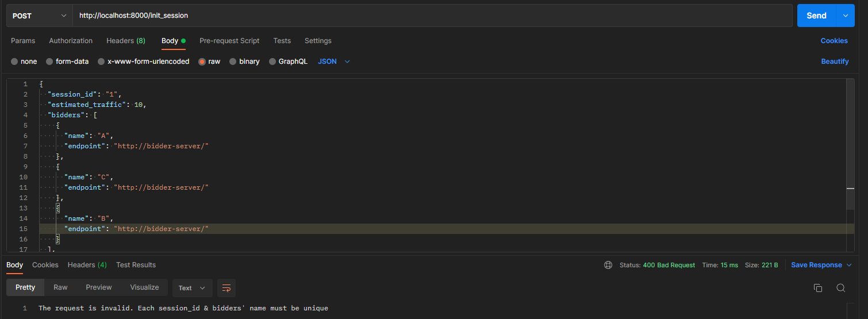The image size is (868, 319).
Task: Open the request Headers (8) tab
Action: (x=126, y=41)
